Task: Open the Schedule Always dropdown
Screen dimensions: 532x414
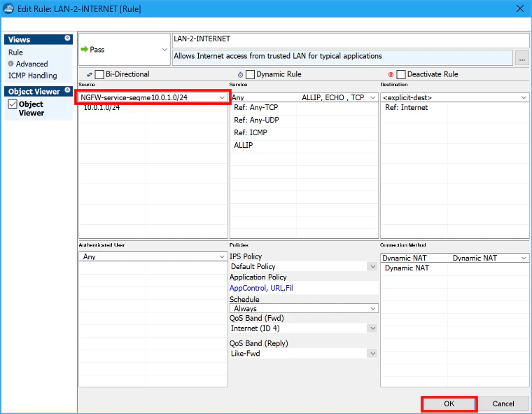Action: tap(373, 308)
